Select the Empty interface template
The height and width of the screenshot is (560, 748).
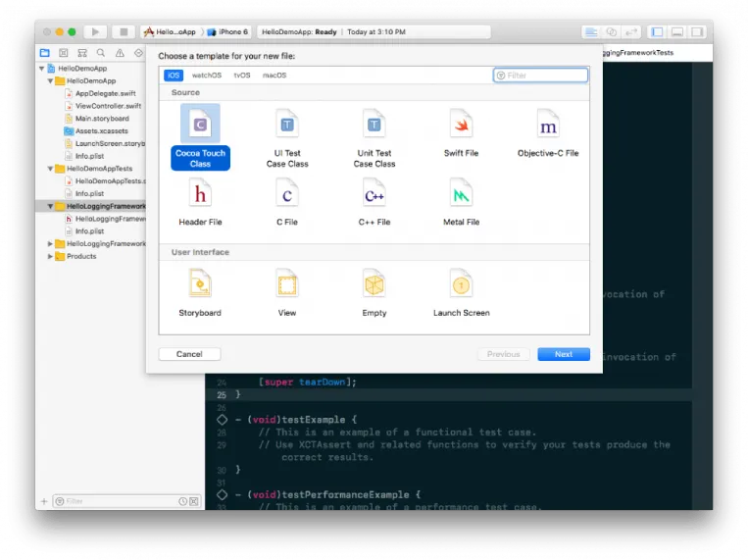click(x=374, y=292)
